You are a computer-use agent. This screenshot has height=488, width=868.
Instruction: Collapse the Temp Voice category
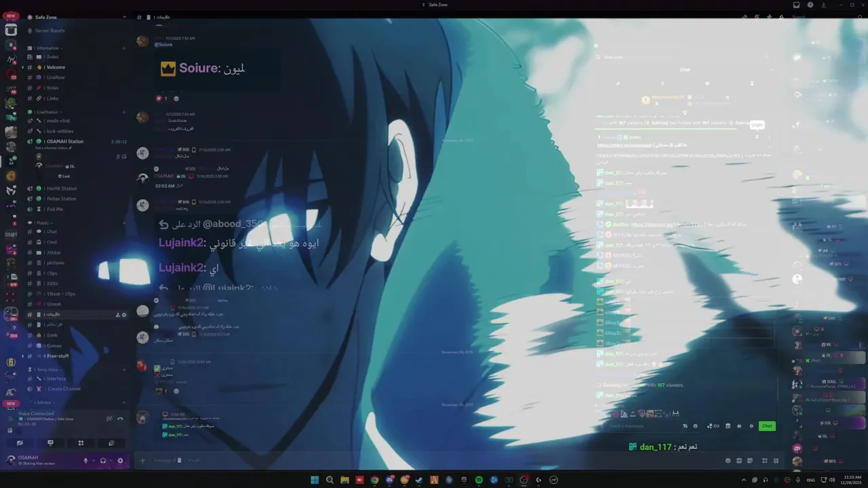(x=45, y=369)
